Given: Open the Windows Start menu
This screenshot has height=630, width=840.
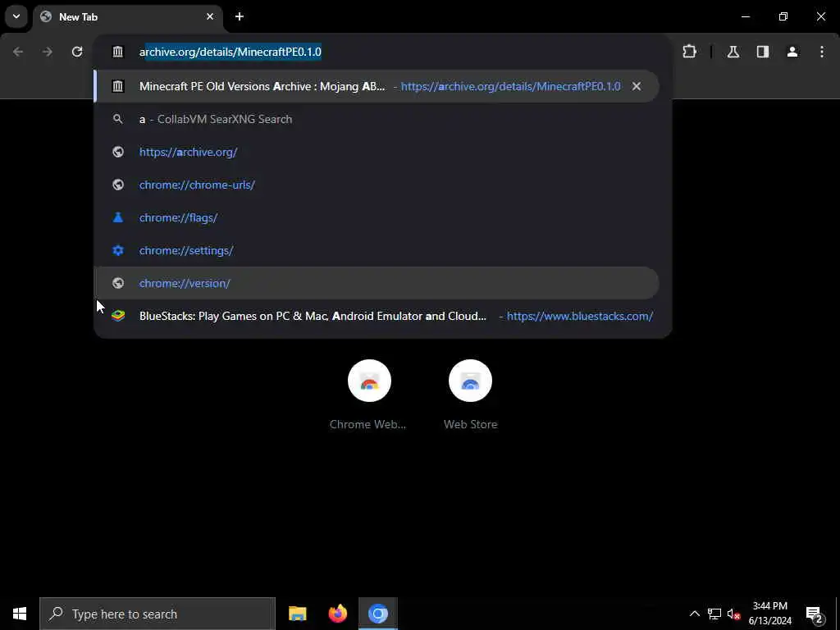Looking at the screenshot, I should pos(20,614).
